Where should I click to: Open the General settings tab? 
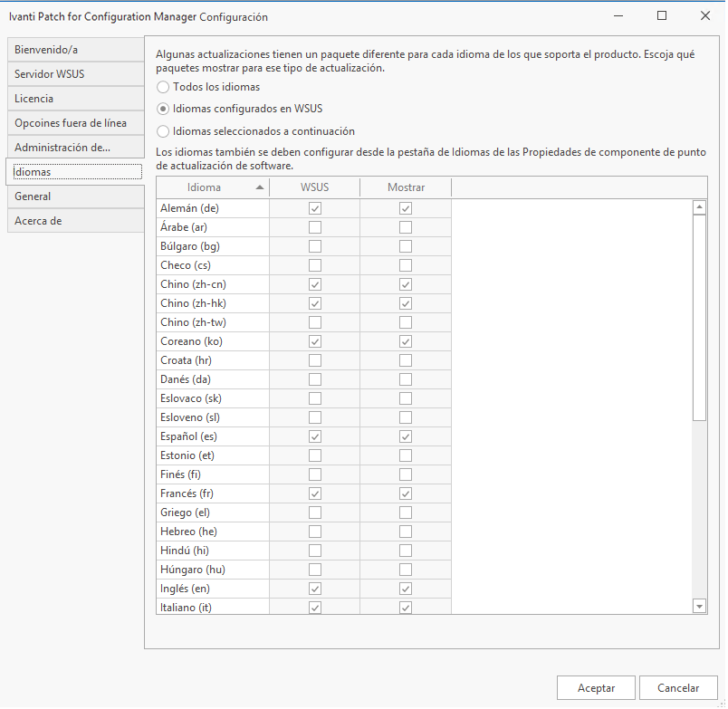[75, 196]
